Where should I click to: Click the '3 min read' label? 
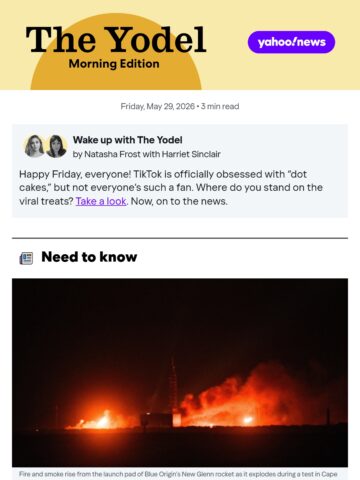click(x=220, y=106)
